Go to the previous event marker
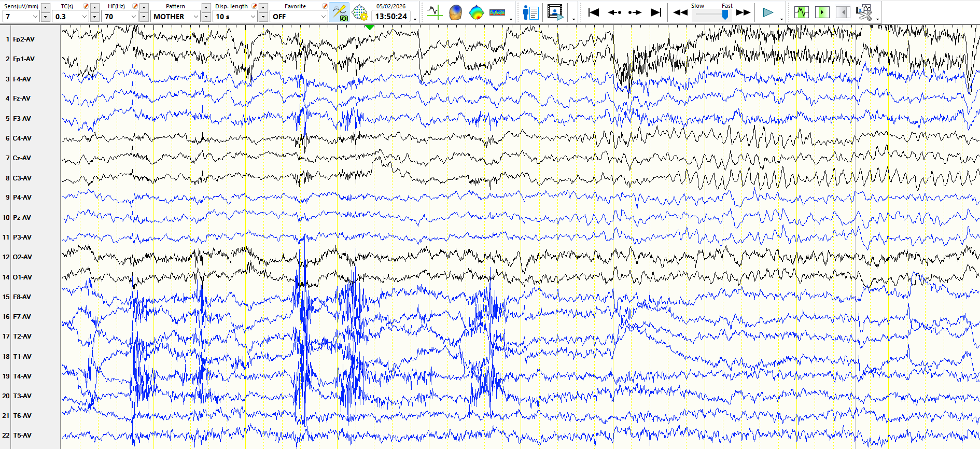 614,12
